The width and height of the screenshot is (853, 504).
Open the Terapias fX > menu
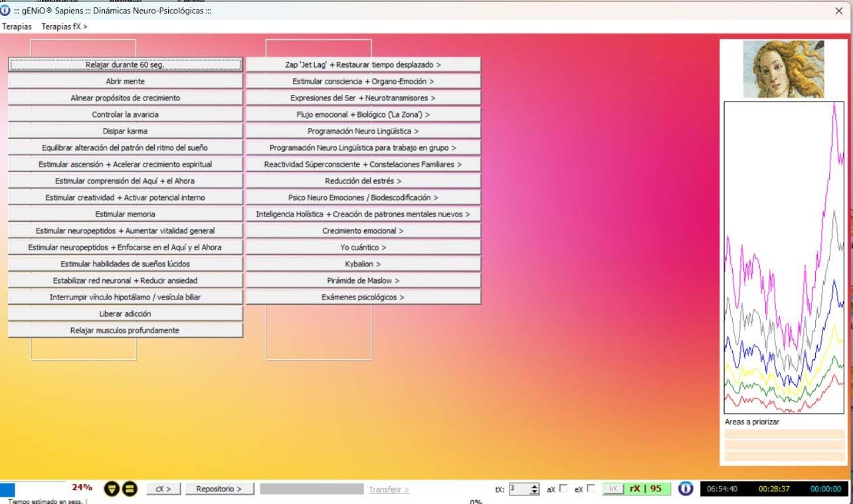coord(64,27)
